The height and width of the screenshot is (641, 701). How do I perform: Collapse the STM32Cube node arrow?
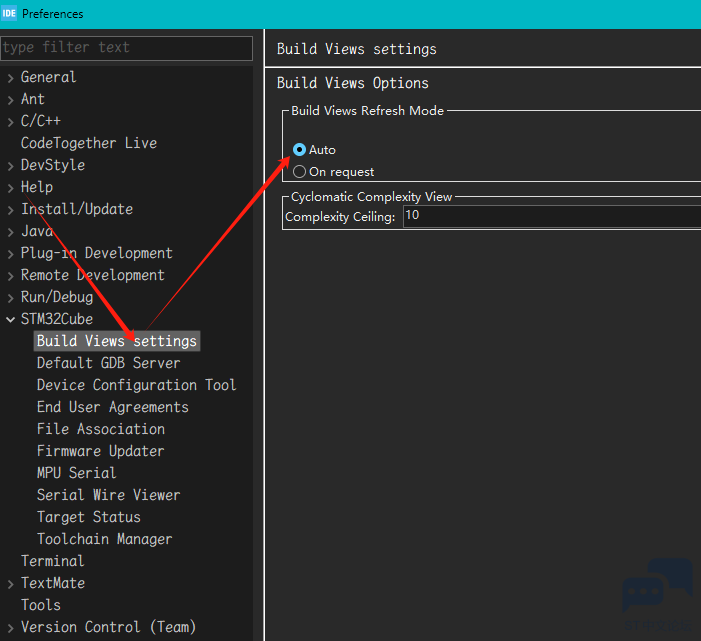[11, 320]
